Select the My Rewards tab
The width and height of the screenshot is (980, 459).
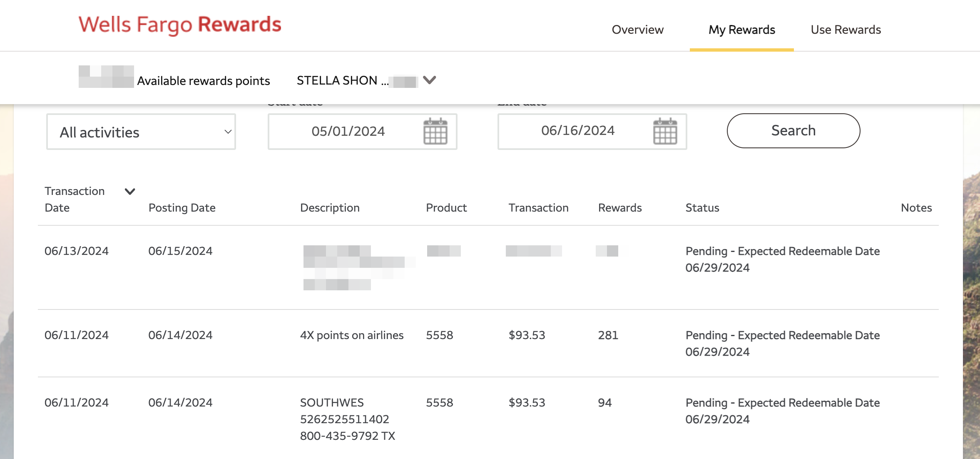[x=741, y=30]
